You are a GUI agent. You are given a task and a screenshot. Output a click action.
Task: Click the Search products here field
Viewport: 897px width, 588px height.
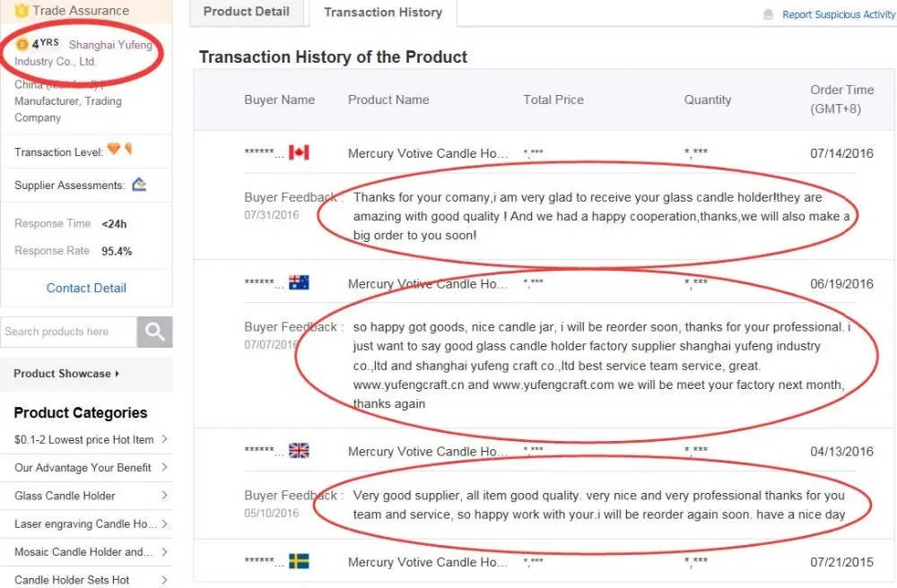click(x=69, y=332)
